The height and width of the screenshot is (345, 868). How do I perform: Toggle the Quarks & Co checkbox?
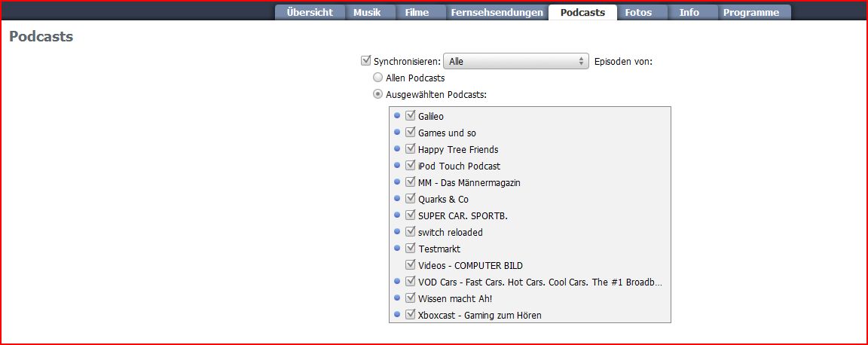click(x=410, y=199)
